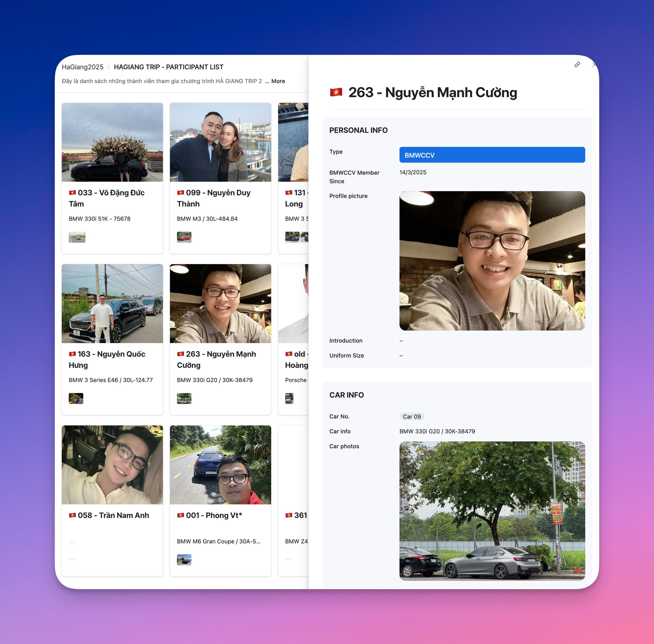The height and width of the screenshot is (644, 654).
Task: Click the Introduction field value
Action: (401, 341)
